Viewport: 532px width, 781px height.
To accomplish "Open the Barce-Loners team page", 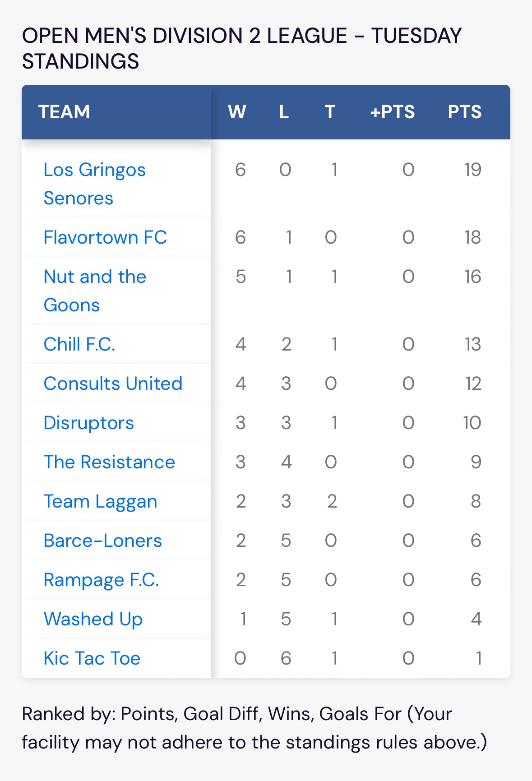I will (x=102, y=541).
